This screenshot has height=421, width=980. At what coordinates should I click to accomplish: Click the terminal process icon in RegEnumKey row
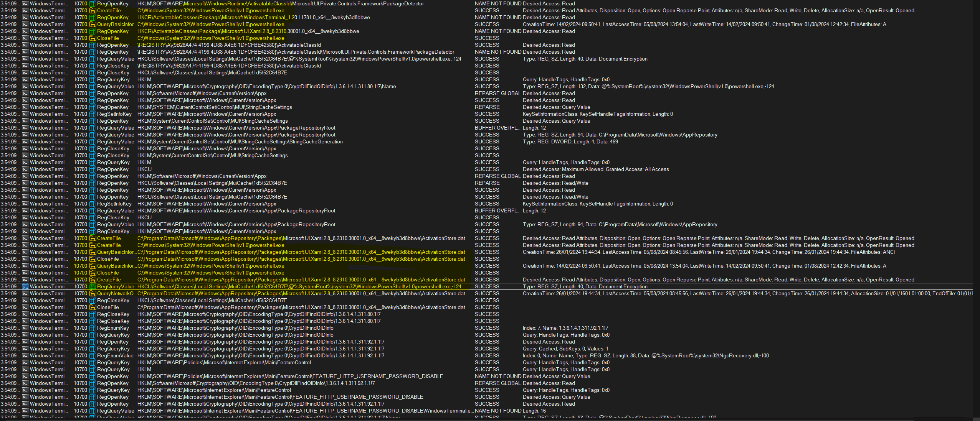[26, 328]
